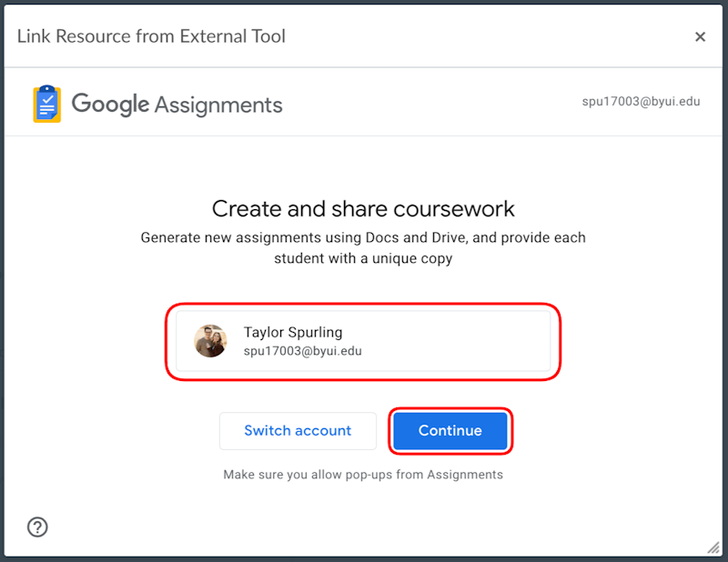This screenshot has width=728, height=562.
Task: Select the Taylor Spurling account card
Action: click(x=363, y=342)
